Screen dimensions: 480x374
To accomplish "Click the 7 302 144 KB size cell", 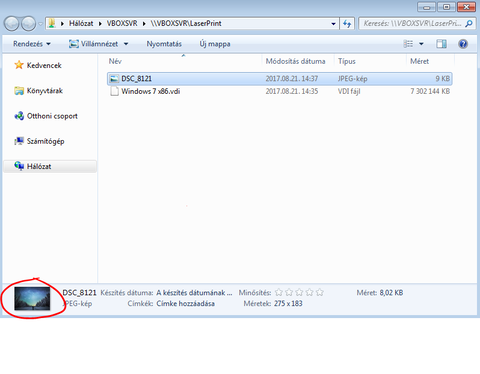I will [x=430, y=91].
